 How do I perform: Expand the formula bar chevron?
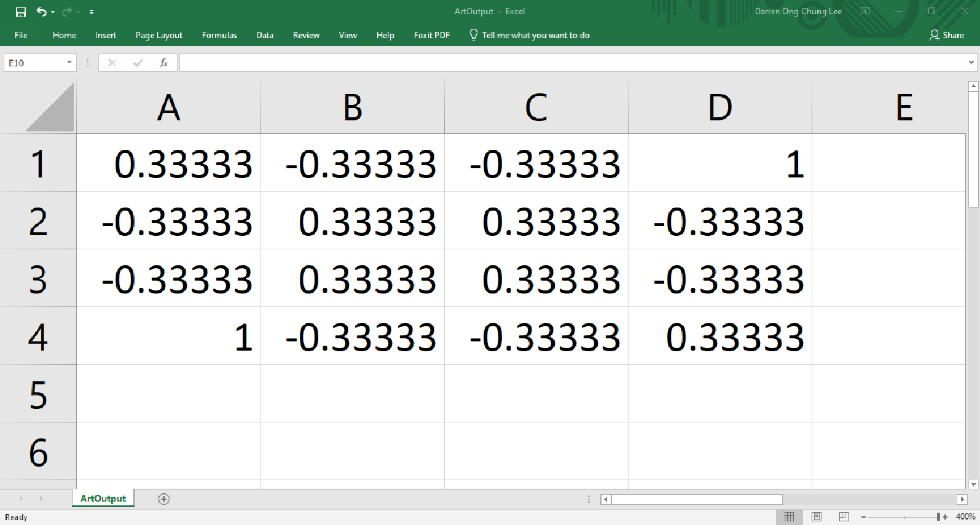[971, 63]
